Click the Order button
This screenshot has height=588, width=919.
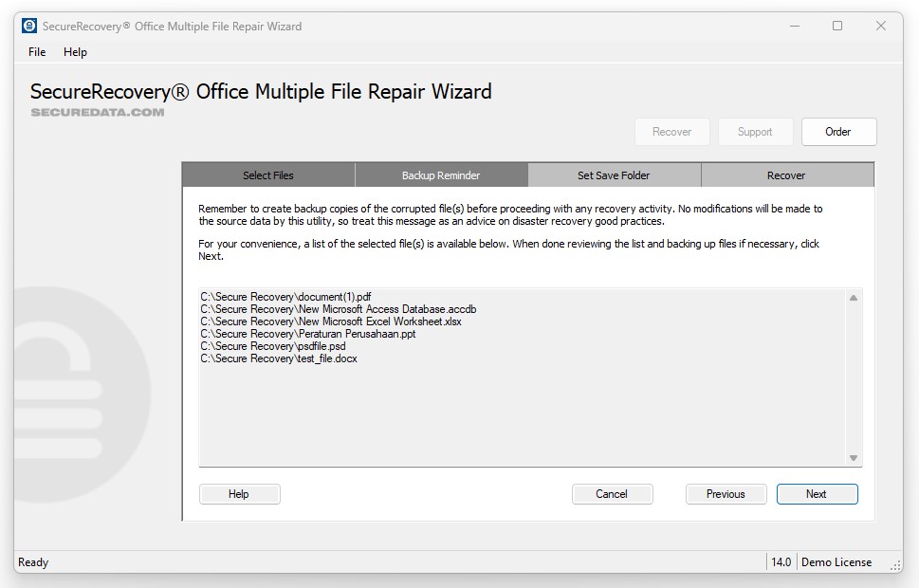[x=838, y=132]
